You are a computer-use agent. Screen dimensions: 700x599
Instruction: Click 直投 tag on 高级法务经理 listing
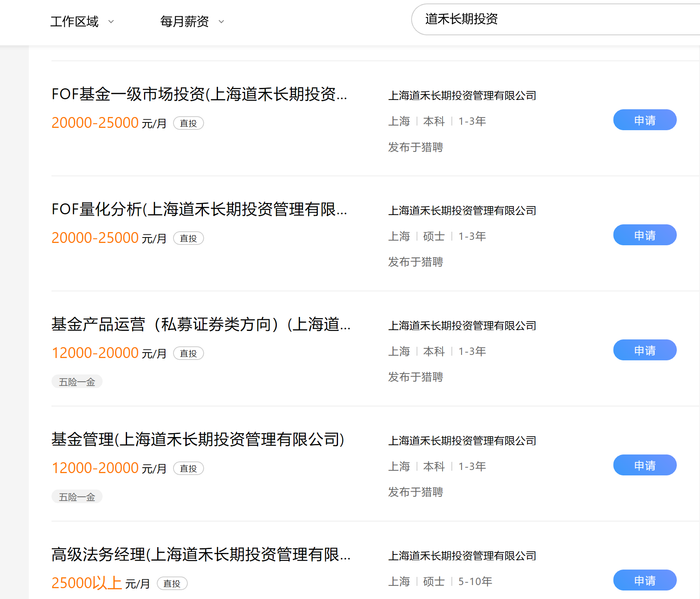click(172, 583)
